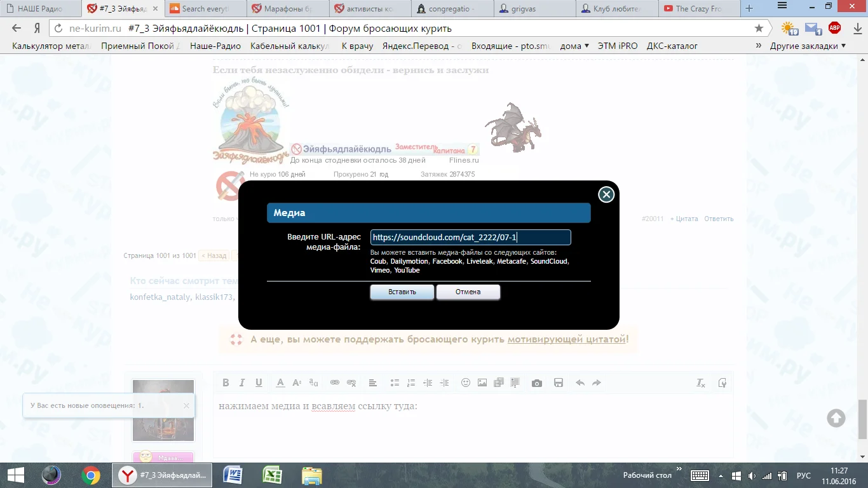The width and height of the screenshot is (868, 488).
Task: Expand the Другие закладки folder
Action: pyautogui.click(x=808, y=46)
